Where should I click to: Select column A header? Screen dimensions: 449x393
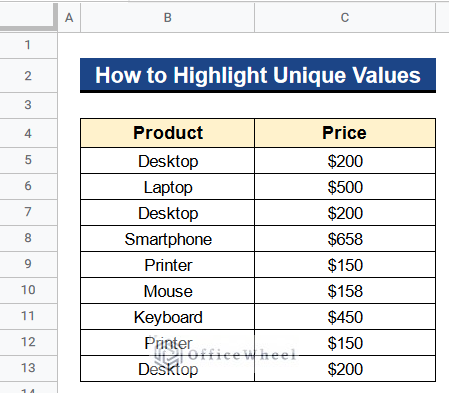[69, 17]
